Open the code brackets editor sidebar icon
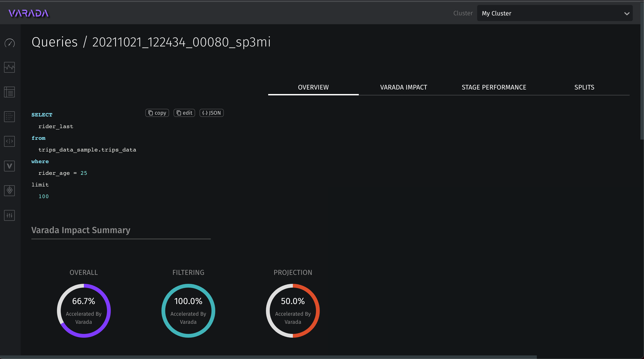This screenshot has height=359, width=644. click(9, 141)
